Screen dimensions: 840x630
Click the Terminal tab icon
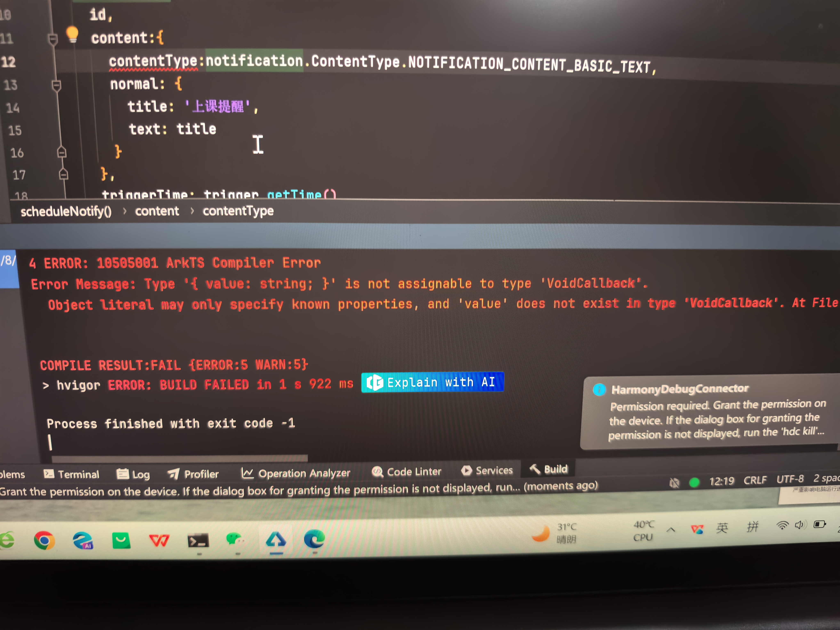point(49,474)
